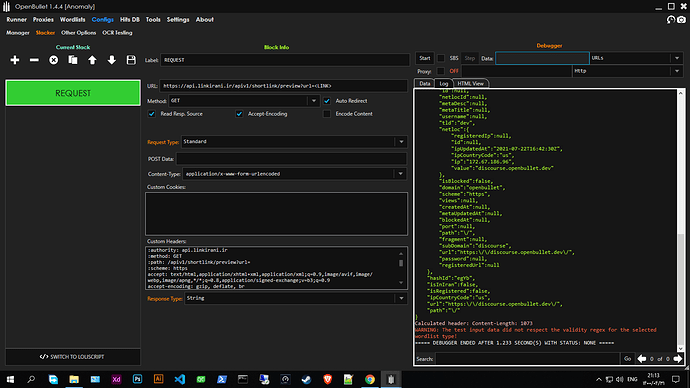Image resolution: width=690 pixels, height=388 pixels.
Task: Open the Http proxy type dropdown
Action: 628,71
